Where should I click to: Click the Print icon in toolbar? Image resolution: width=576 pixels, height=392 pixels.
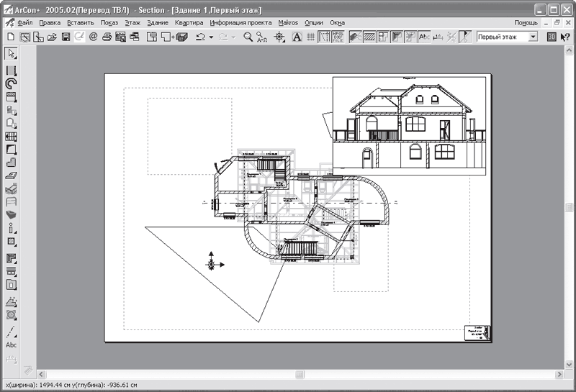(107, 37)
